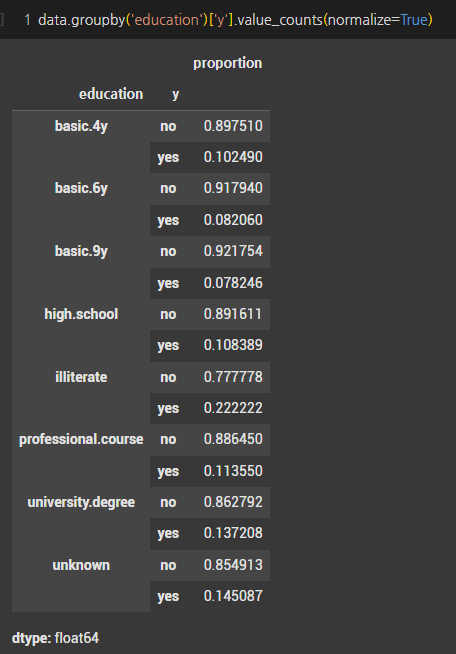Viewport: 456px width, 654px height.
Task: Click the value 0.137208 in university.degree yes
Action: [233, 533]
